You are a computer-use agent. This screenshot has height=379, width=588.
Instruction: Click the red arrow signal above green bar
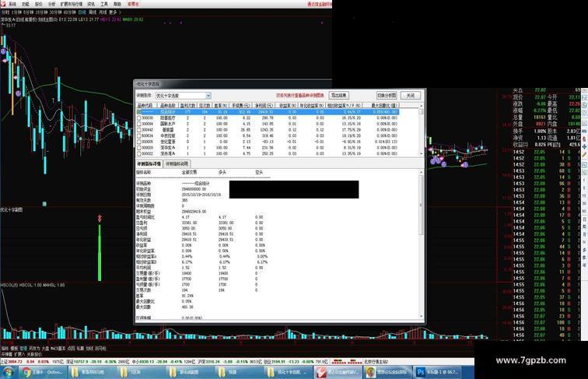[100, 219]
